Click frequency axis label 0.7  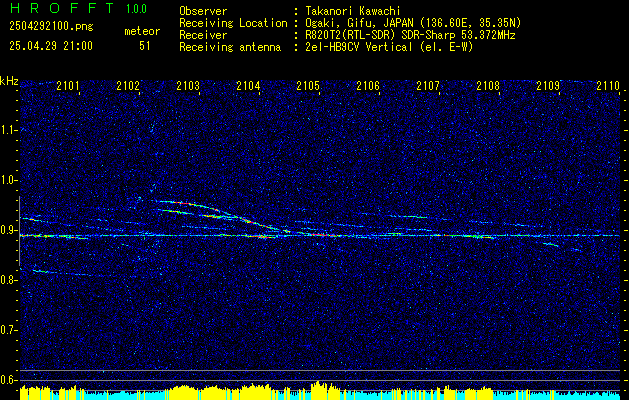(x=9, y=330)
